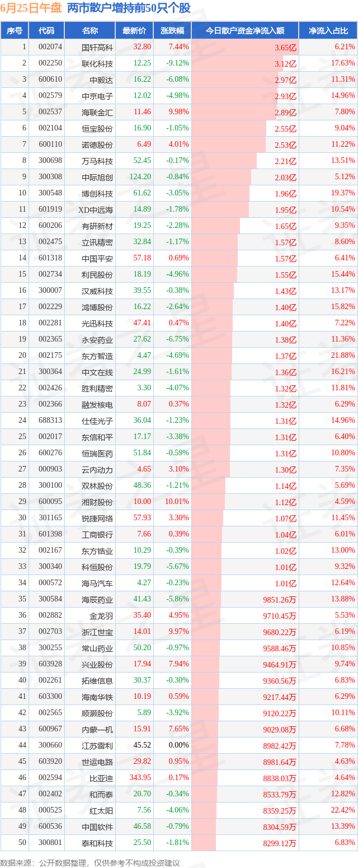Select stock name 国轩高科
The image size is (358, 868).
pyautogui.click(x=97, y=48)
